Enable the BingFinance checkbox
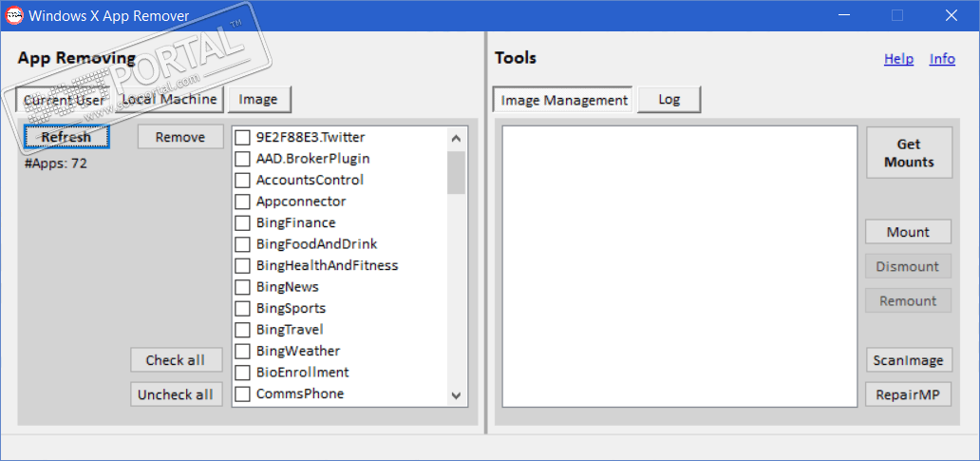Viewport: 980px width, 461px height. tap(242, 223)
